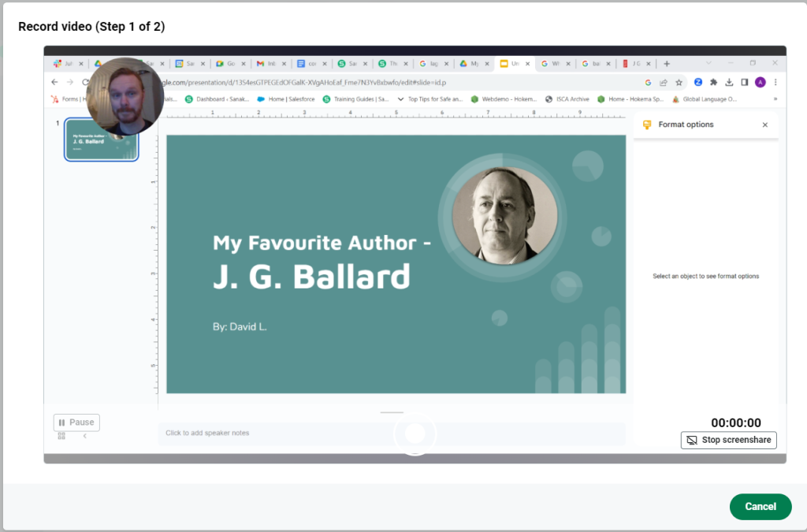Open a new browser tab

click(667, 64)
